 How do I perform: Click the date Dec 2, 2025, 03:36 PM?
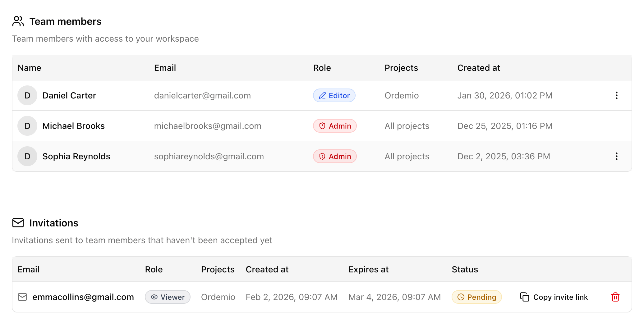click(x=504, y=156)
